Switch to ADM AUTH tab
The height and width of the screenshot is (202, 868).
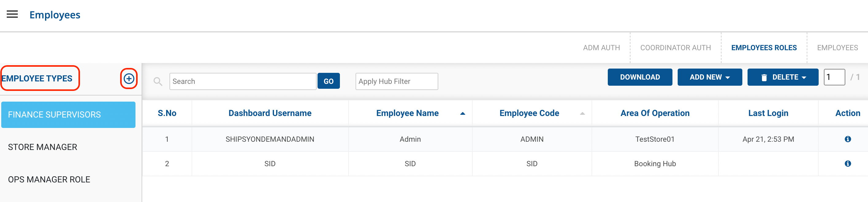click(601, 48)
